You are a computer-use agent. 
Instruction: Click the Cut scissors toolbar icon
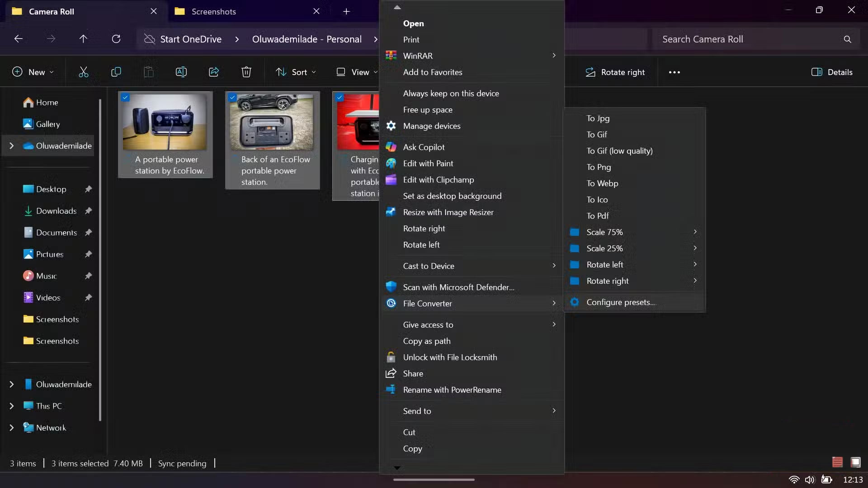click(x=84, y=72)
